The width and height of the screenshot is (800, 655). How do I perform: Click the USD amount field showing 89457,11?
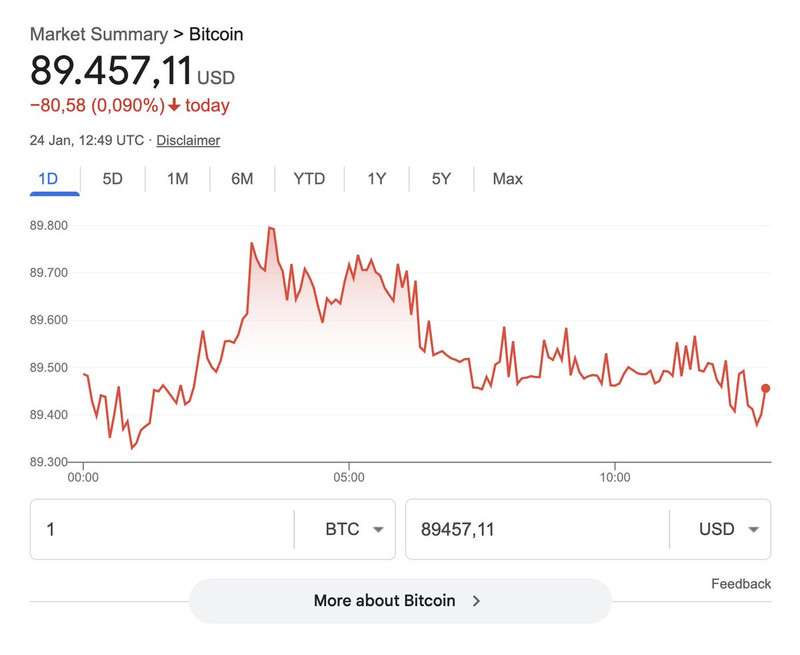pyautogui.click(x=535, y=529)
